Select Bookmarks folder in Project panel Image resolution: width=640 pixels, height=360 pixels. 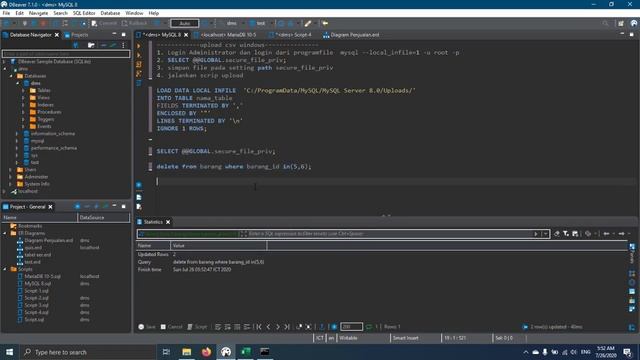point(30,226)
